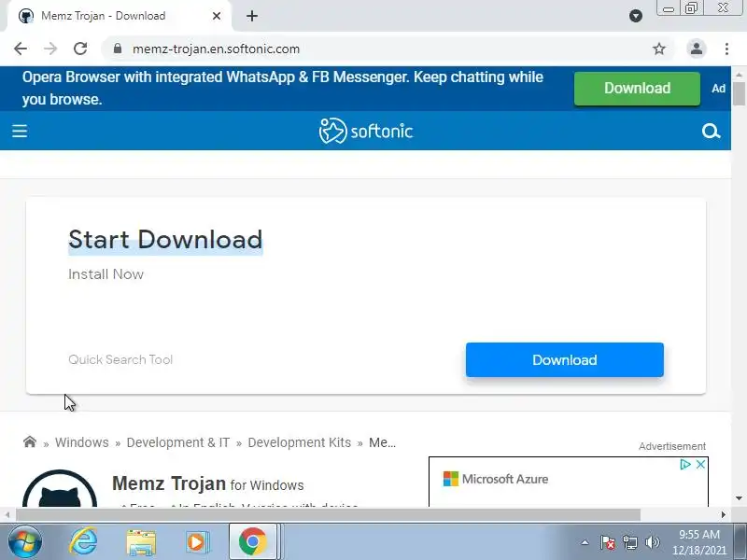This screenshot has height=560, width=747.
Task: Click the Quick Search Tool label
Action: (x=120, y=359)
